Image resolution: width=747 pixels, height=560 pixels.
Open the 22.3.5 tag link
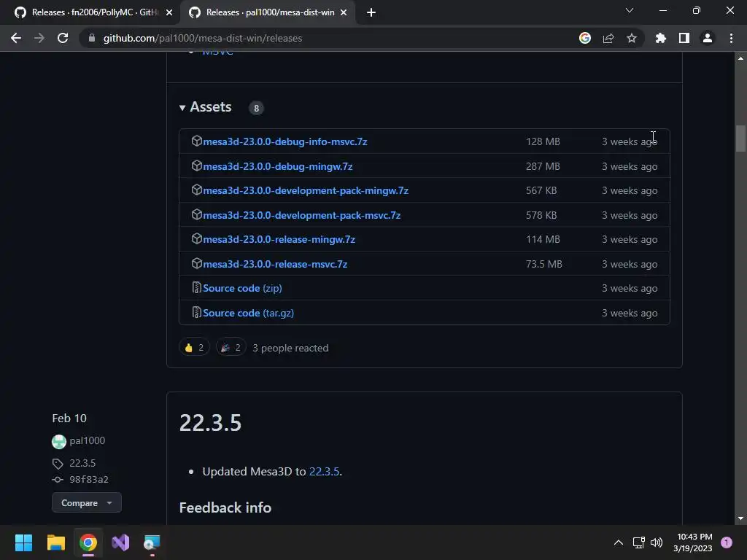coord(82,463)
